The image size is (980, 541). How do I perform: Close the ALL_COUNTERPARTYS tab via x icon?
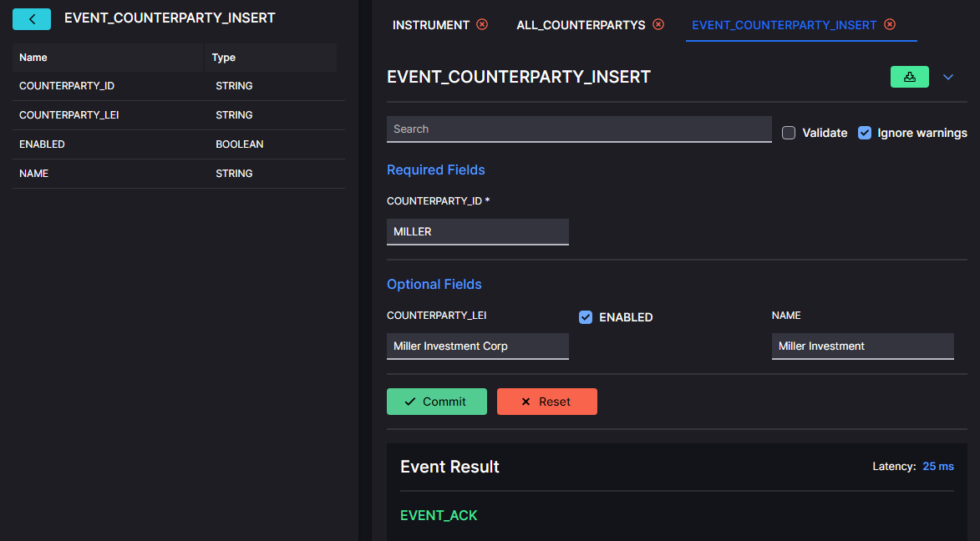[x=658, y=24]
